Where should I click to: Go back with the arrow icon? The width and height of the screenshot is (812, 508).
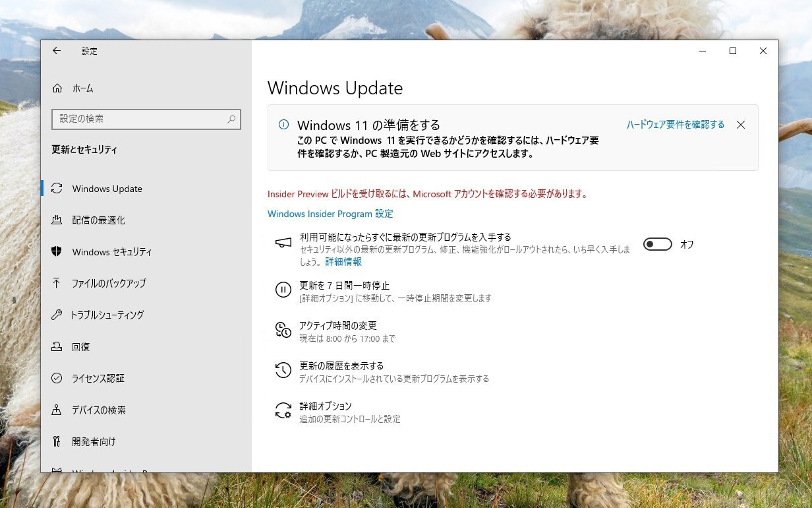point(57,51)
